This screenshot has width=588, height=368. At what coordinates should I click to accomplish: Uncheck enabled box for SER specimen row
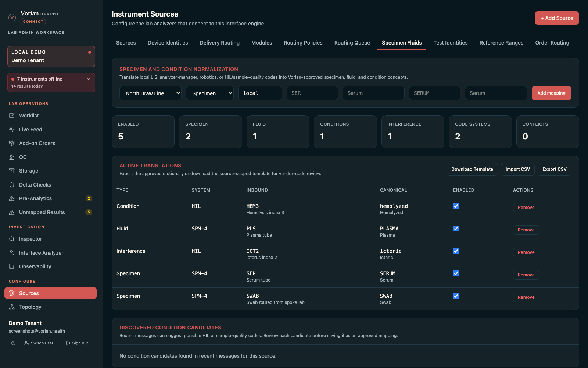tap(456, 273)
